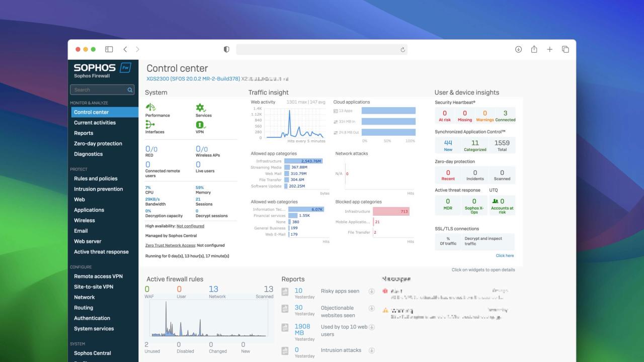Open the VPN shield status icon
The height and width of the screenshot is (362, 644).
(200, 124)
